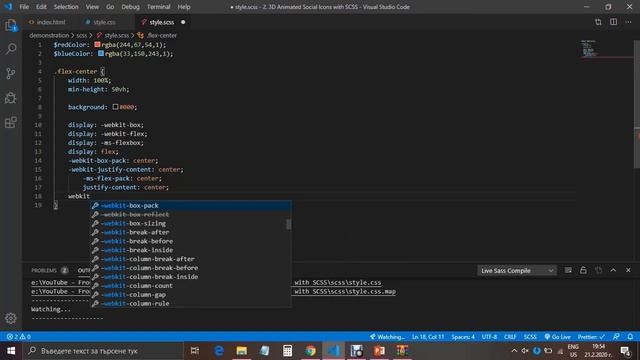Select -webkit-column-rule suggestion

click(x=191, y=304)
